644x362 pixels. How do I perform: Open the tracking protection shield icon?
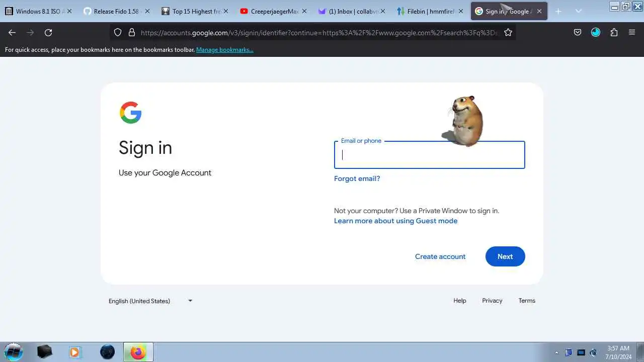(118, 32)
